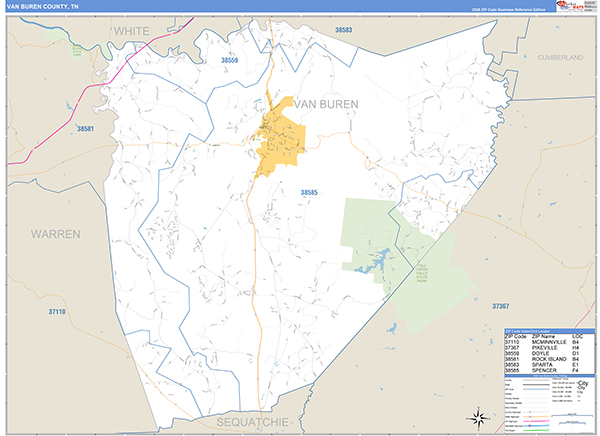Click ZIP label 38583 on the map
Image resolution: width=600 pixels, height=436 pixels.
344,30
